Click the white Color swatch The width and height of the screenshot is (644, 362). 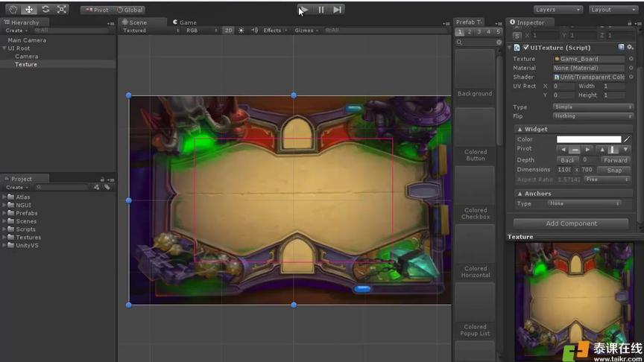[x=589, y=139]
